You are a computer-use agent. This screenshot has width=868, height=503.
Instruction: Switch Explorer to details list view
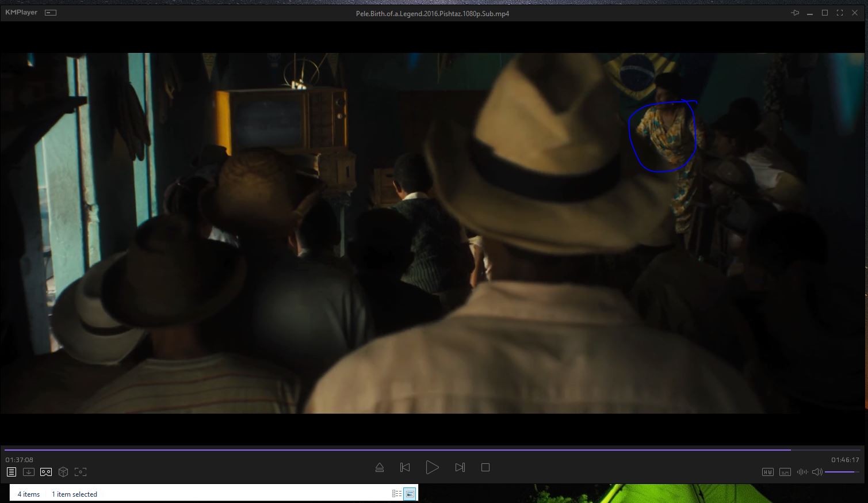pos(396,494)
